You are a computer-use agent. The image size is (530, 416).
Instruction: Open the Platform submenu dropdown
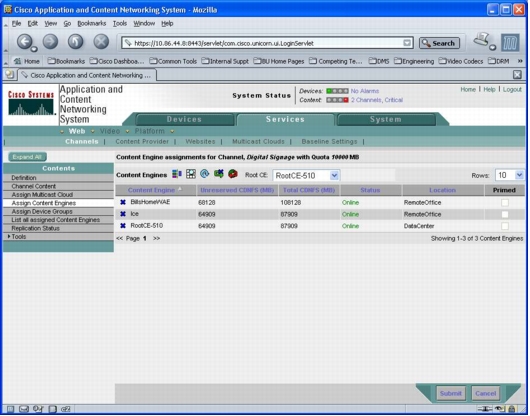point(172,131)
